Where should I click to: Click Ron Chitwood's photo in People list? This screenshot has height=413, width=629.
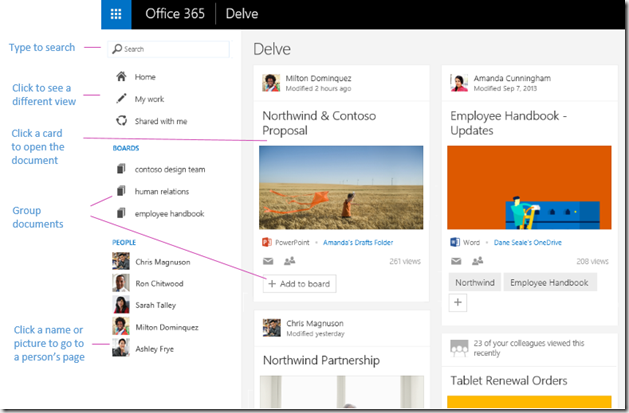(x=121, y=283)
